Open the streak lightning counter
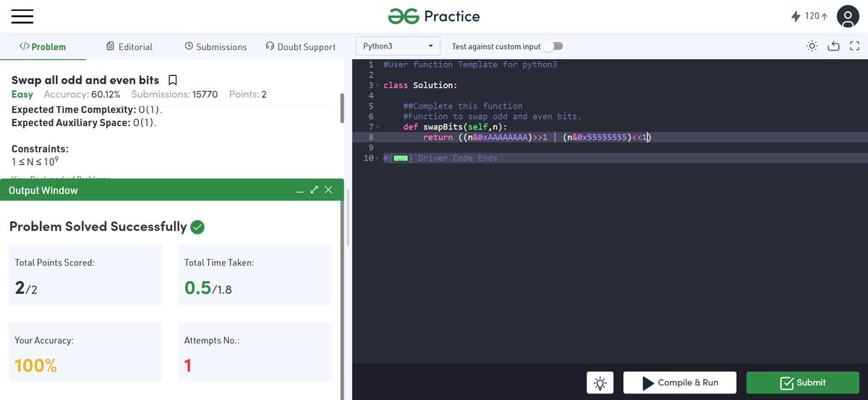Viewport: 868px width, 400px height. click(809, 16)
